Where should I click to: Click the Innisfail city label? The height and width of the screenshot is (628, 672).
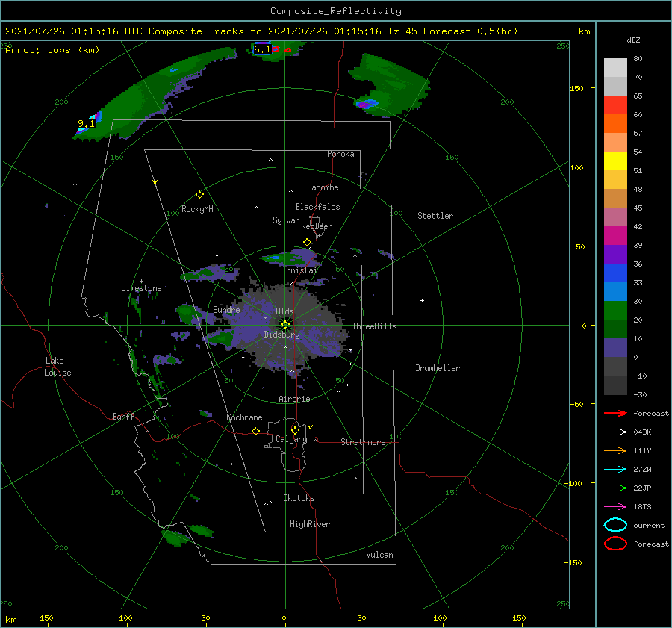[302, 270]
